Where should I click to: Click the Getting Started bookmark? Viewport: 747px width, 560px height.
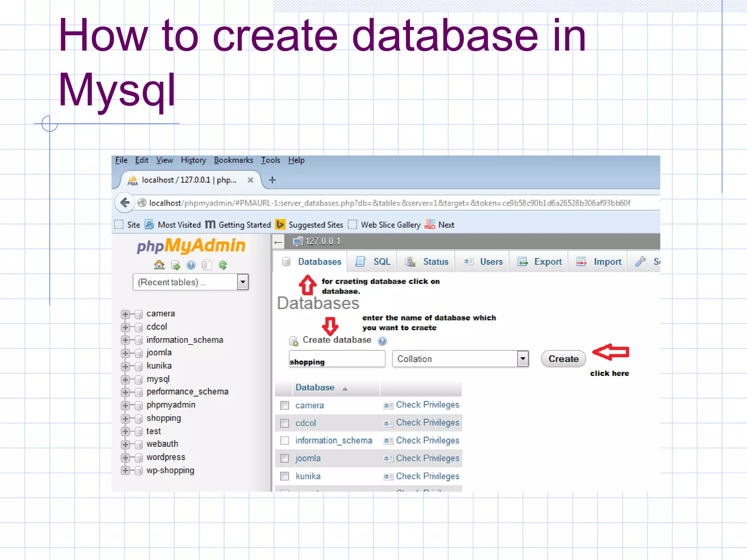(238, 225)
